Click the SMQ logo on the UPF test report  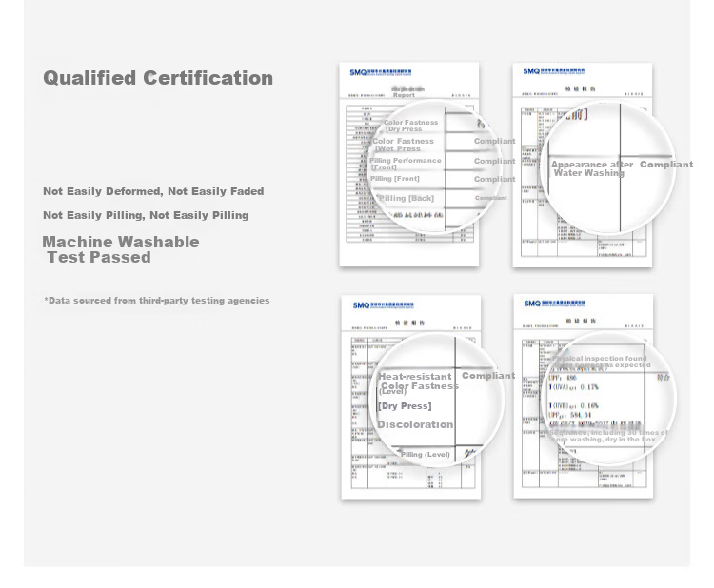[555, 304]
